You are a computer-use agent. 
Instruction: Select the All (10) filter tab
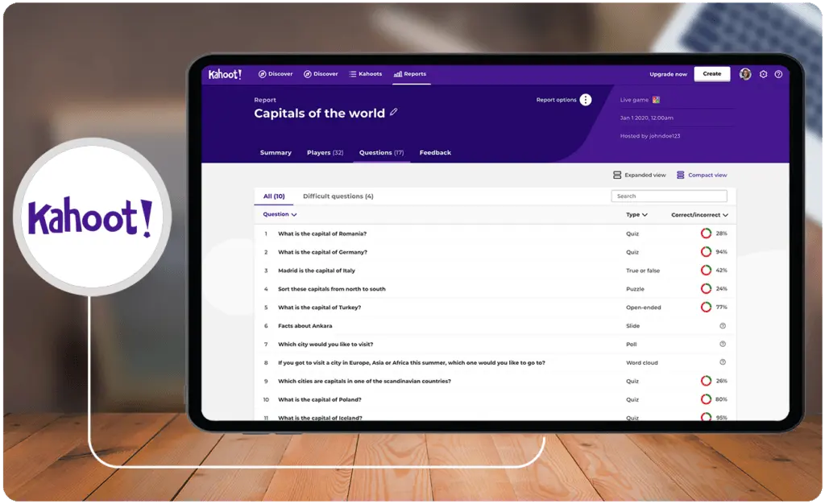tap(274, 196)
